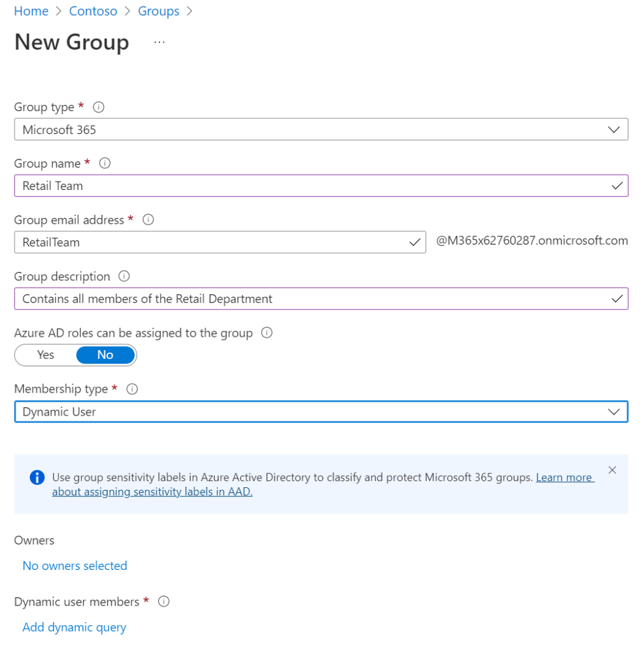Navigate to Contoso breadcrumb
This screenshot has width=644, height=650.
[93, 11]
